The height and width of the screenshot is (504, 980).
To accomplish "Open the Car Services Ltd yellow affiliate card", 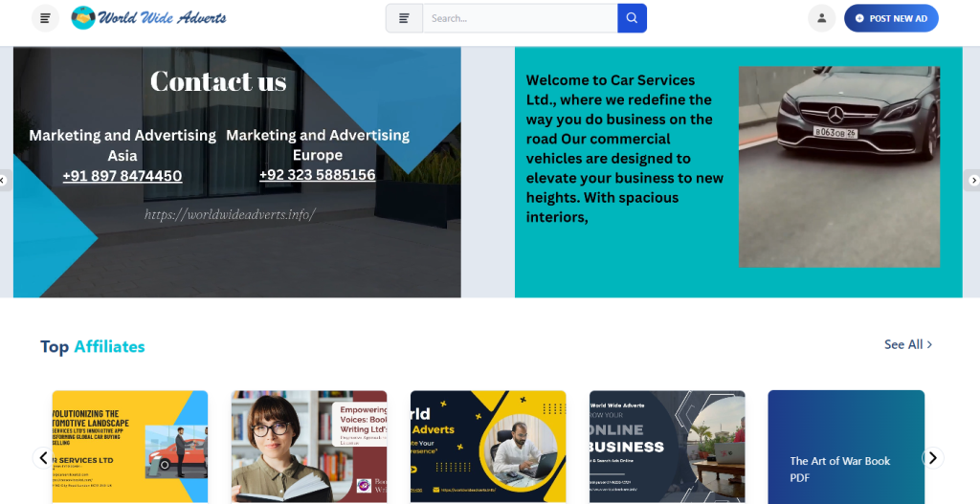I will point(130,447).
